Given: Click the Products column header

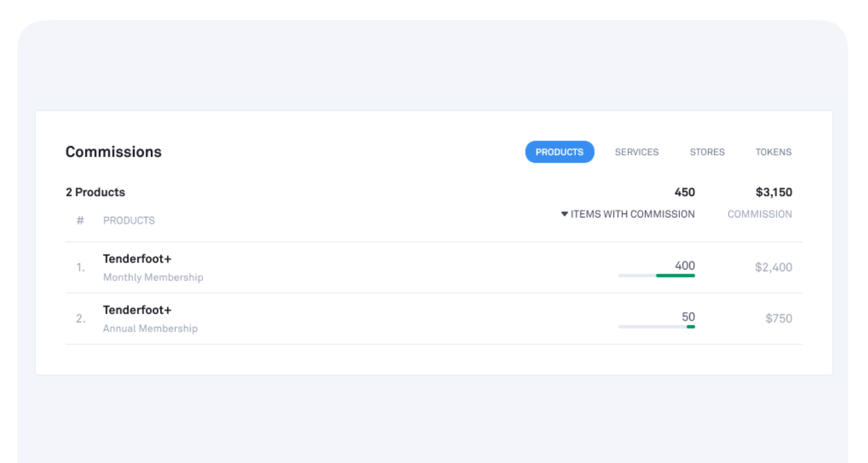Looking at the screenshot, I should pos(129,221).
